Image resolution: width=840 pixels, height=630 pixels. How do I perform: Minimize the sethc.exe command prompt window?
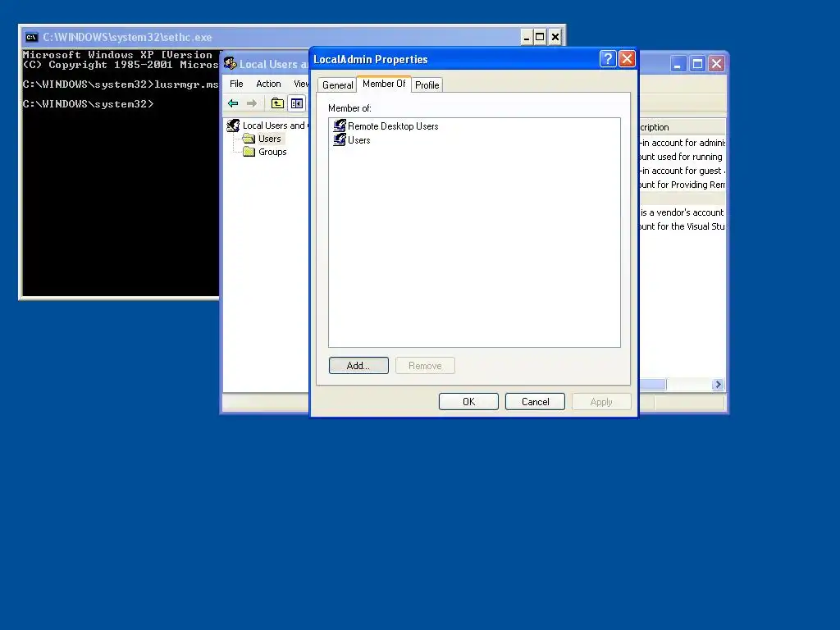click(527, 37)
